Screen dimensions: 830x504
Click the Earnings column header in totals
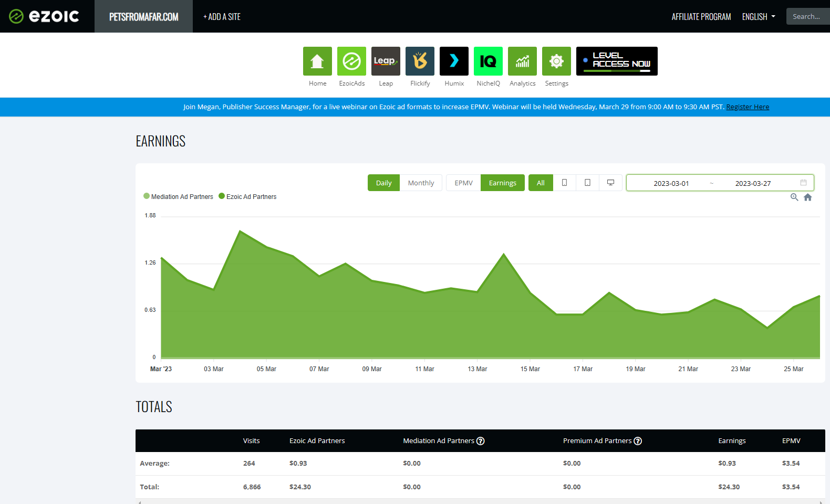click(732, 441)
